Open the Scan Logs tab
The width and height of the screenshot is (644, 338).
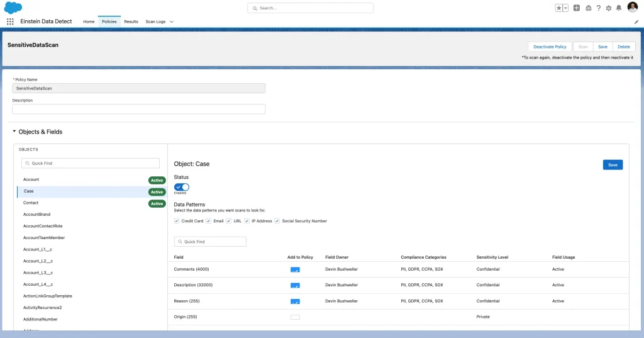tap(155, 21)
